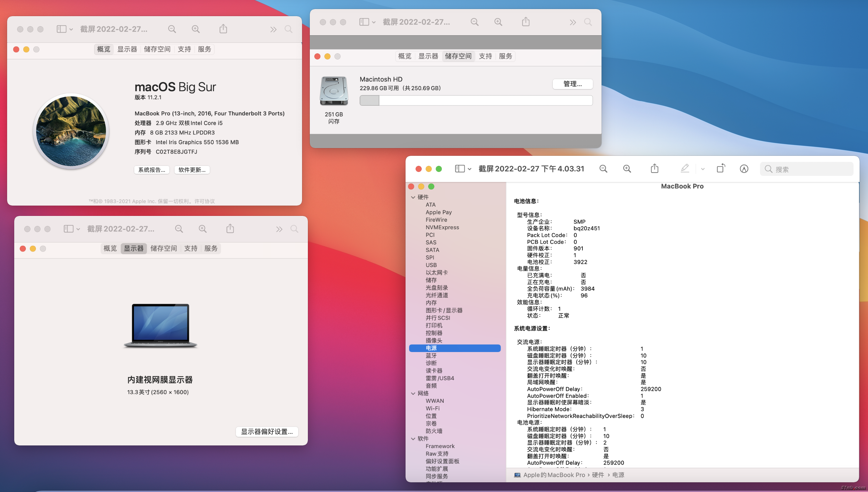
Task: Click the MacBook display thumbnail image
Action: point(160,326)
